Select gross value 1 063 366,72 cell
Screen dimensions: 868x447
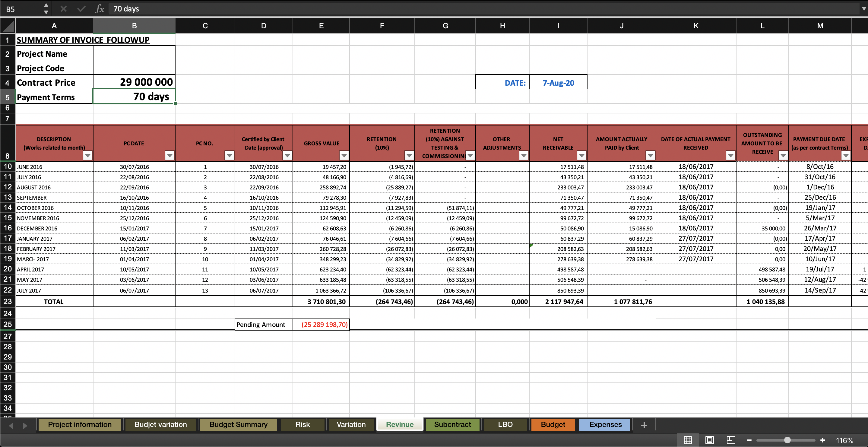click(321, 290)
